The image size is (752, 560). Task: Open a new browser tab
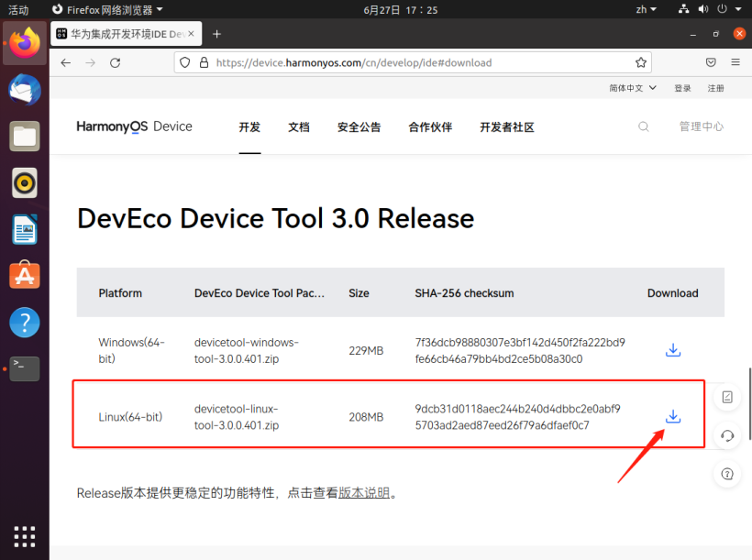click(x=217, y=34)
